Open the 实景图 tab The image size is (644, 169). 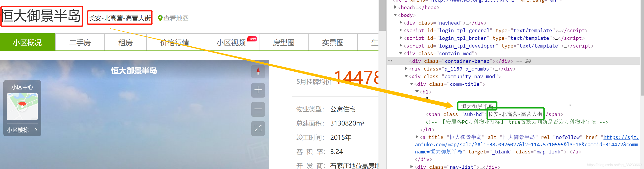coord(333,43)
